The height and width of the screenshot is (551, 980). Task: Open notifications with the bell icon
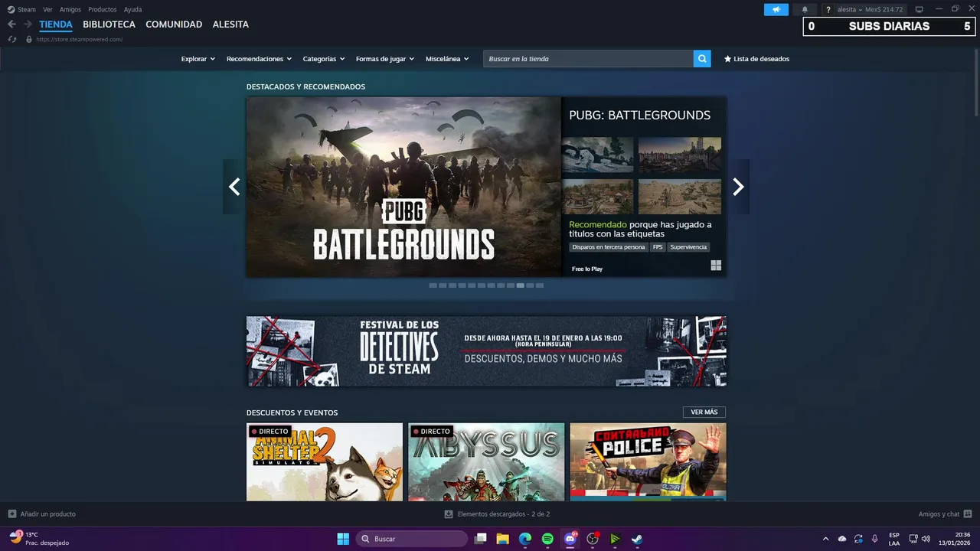805,9
